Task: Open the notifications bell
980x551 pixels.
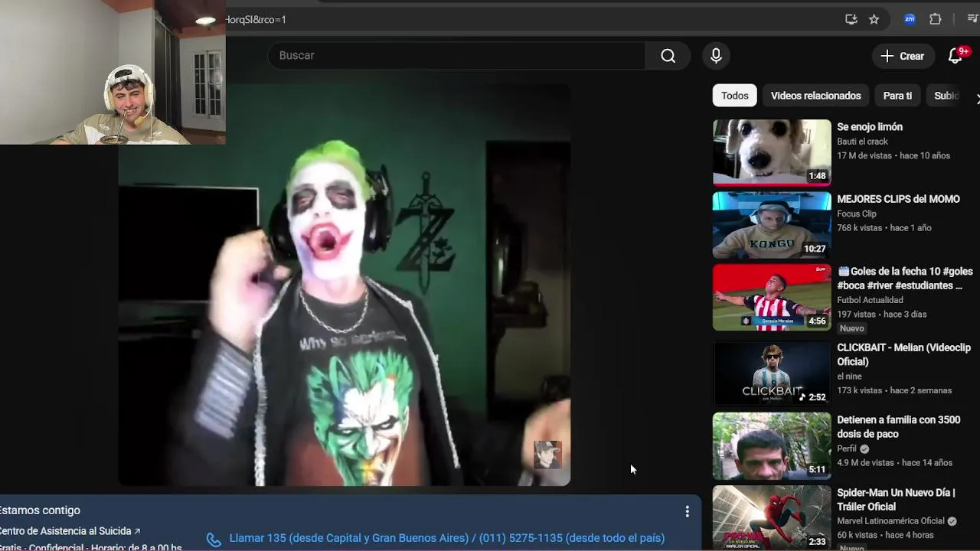Action: (x=955, y=56)
